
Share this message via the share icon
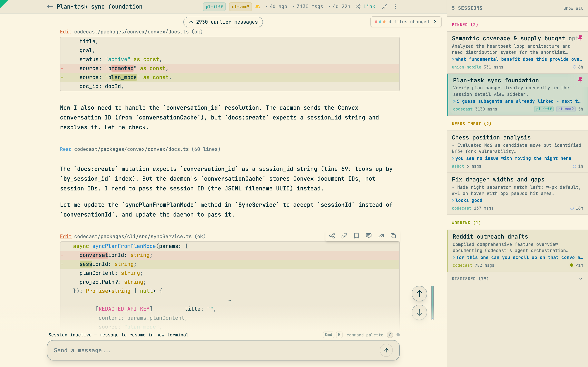(x=332, y=235)
